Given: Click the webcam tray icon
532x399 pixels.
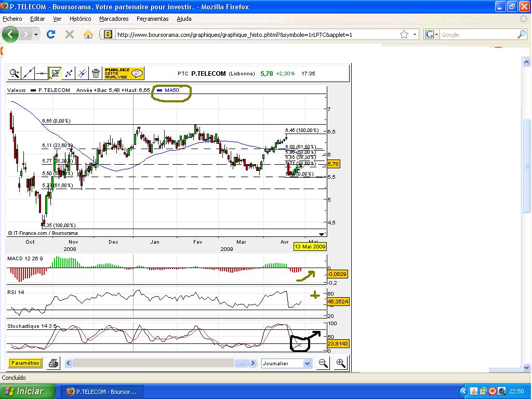Looking at the screenshot, I should 501,391.
